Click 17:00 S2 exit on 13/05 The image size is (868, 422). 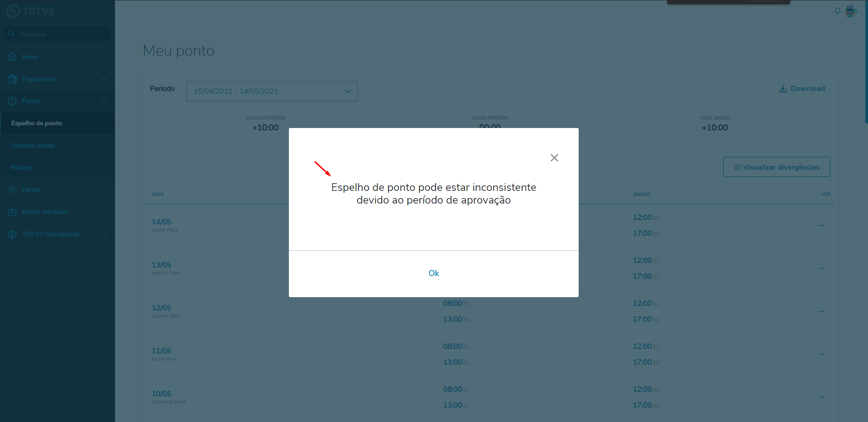(x=646, y=276)
